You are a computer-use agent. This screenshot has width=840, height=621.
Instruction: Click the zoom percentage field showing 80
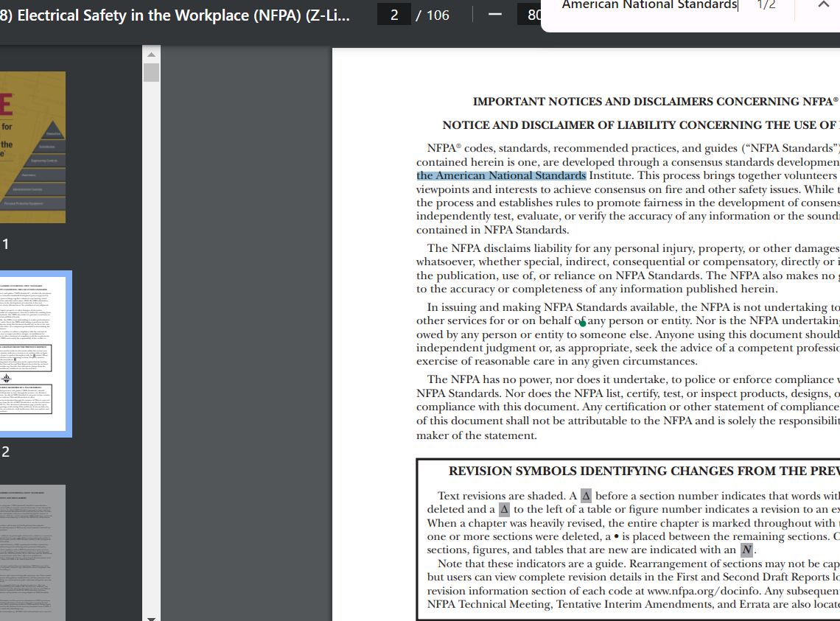click(532, 13)
